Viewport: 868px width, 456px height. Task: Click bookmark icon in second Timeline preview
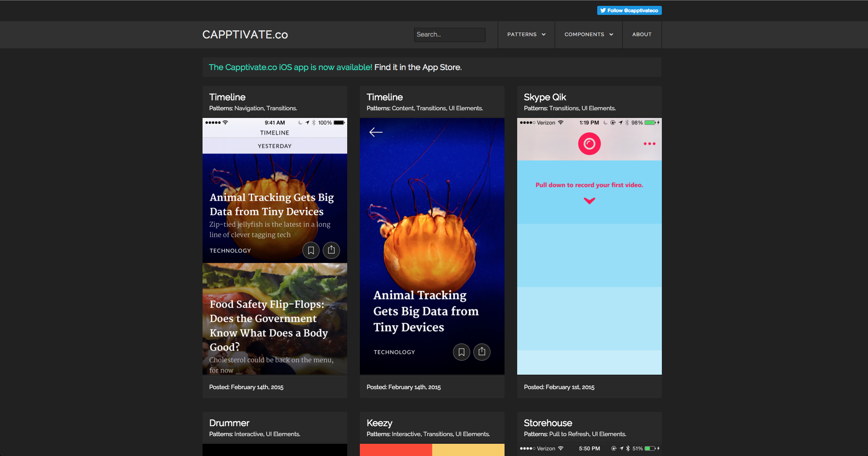coord(462,352)
